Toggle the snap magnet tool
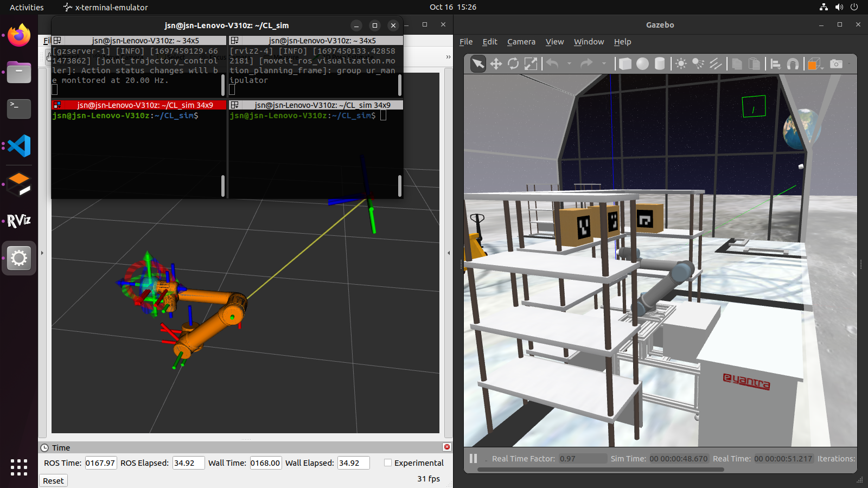The width and height of the screenshot is (868, 488). click(x=793, y=64)
